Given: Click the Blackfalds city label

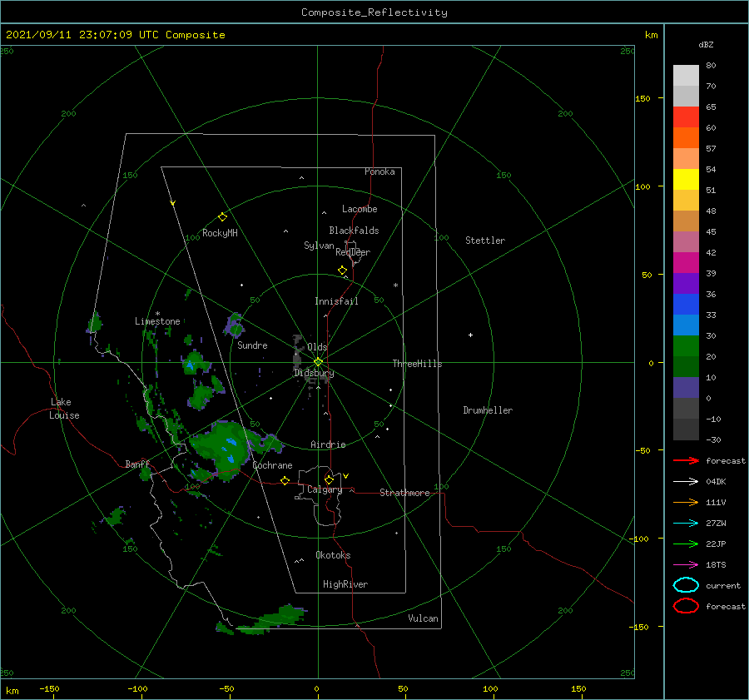Looking at the screenshot, I should (x=354, y=231).
